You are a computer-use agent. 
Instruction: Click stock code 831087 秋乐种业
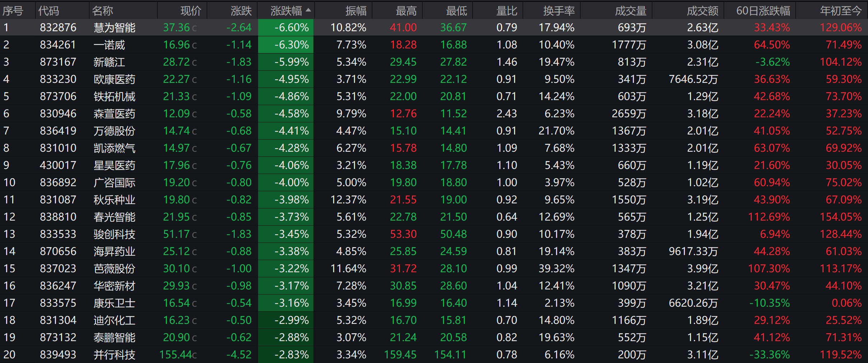point(58,199)
